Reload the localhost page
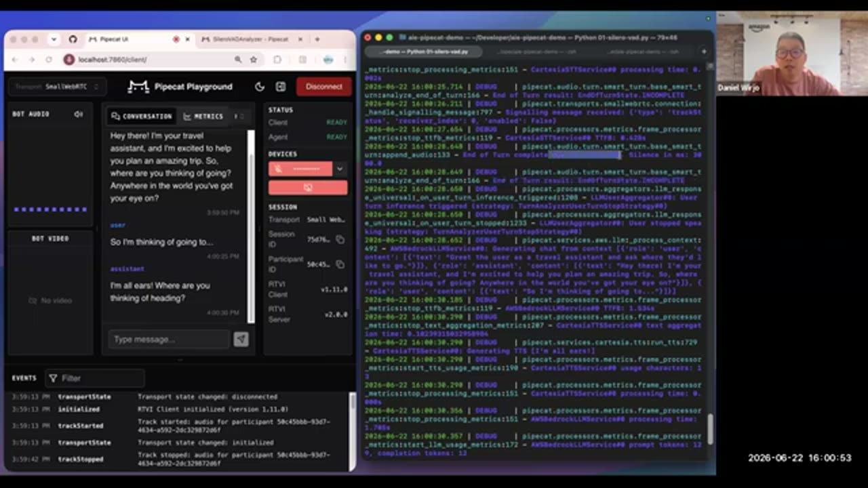Viewport: 868px width, 488px height. [x=49, y=60]
